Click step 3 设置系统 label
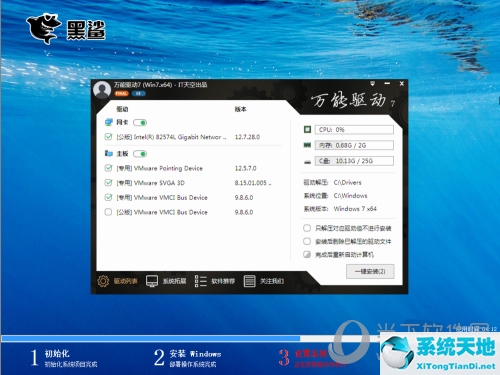Screen dimensions: 500x375 coord(311,353)
